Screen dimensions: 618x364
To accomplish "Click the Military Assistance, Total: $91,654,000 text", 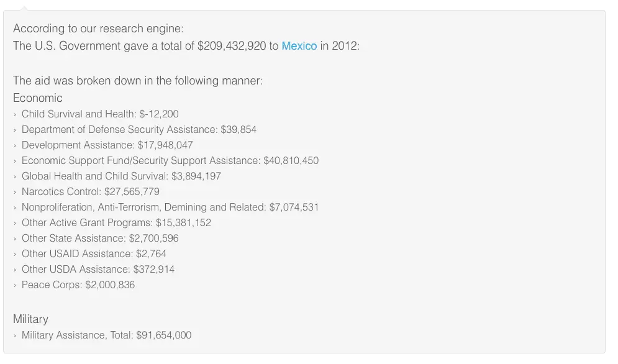I will (x=106, y=335).
